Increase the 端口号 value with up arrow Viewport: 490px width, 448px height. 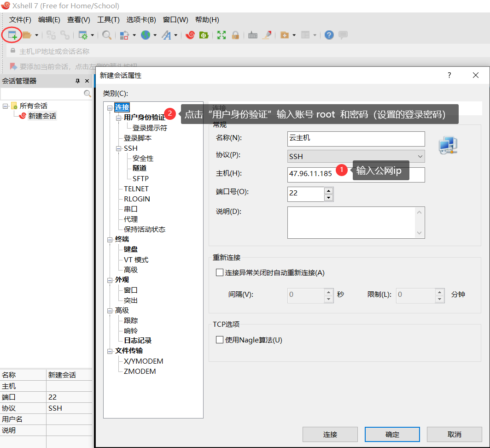[x=328, y=190]
